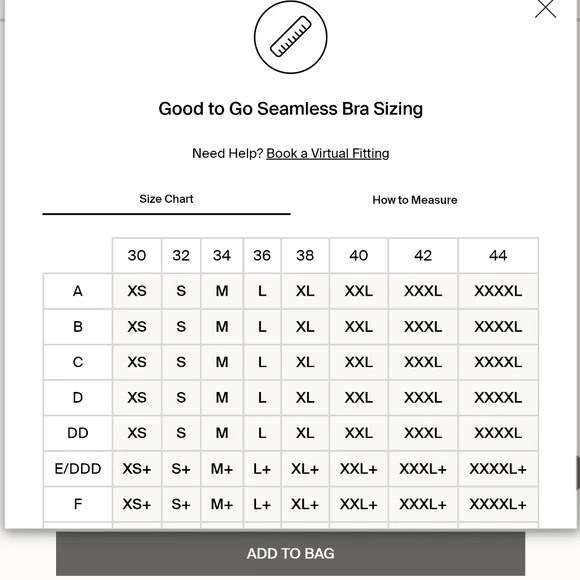Screen dimensions: 580x580
Task: Select XXXXL cell in row B
Action: pos(498,327)
